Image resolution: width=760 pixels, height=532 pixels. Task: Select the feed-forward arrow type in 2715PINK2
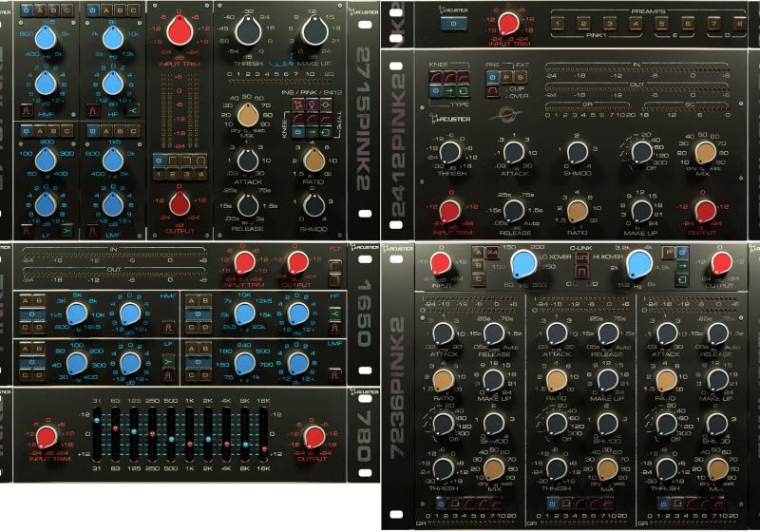click(x=313, y=133)
